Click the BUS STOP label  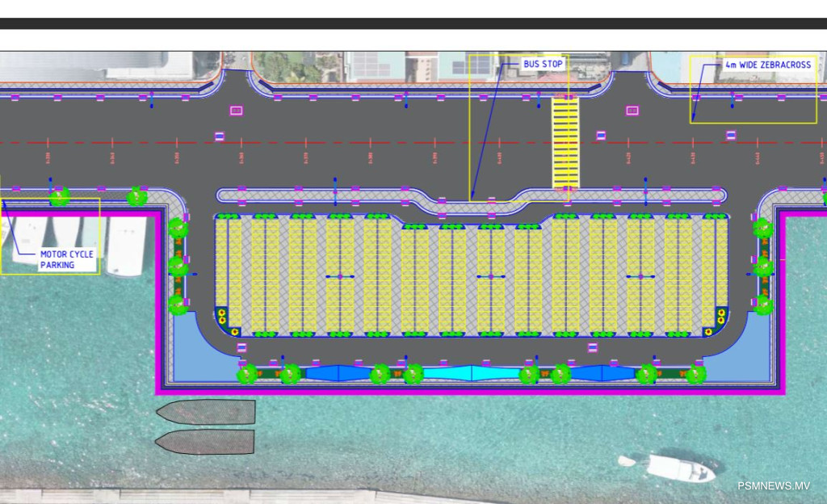(543, 64)
